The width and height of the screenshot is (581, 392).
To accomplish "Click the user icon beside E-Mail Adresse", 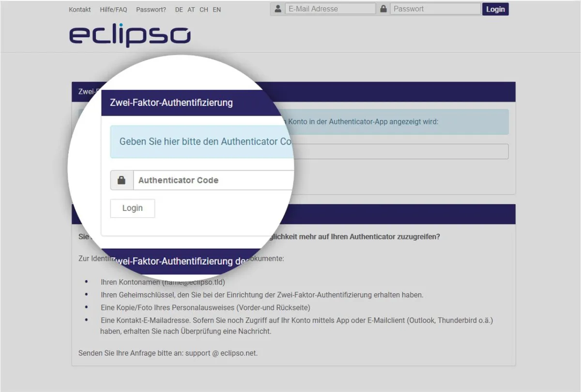I will click(x=277, y=9).
